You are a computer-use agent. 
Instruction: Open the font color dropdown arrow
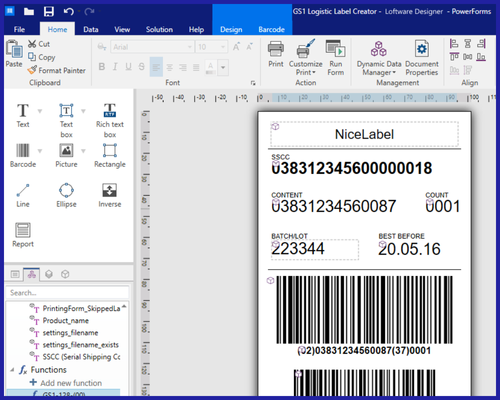click(223, 67)
